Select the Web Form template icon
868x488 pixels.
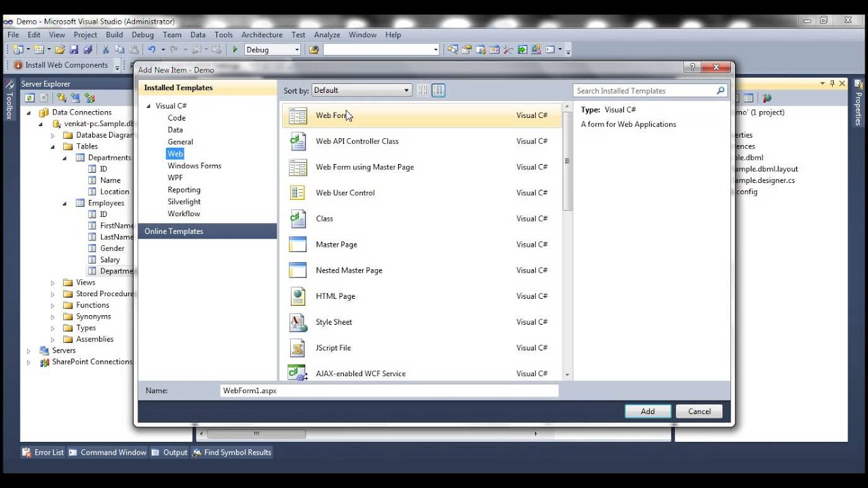click(298, 116)
